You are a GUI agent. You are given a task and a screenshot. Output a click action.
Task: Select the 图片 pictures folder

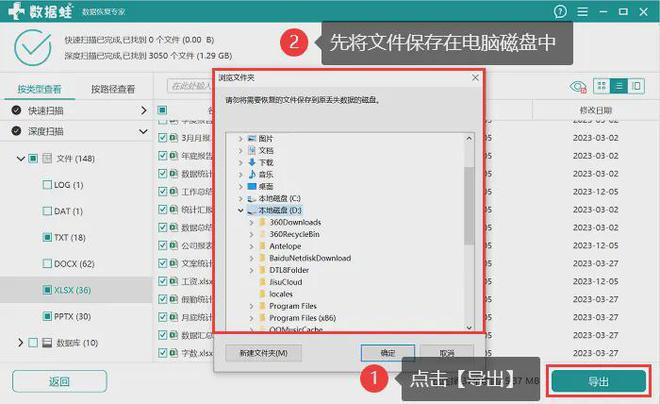pyautogui.click(x=266, y=138)
